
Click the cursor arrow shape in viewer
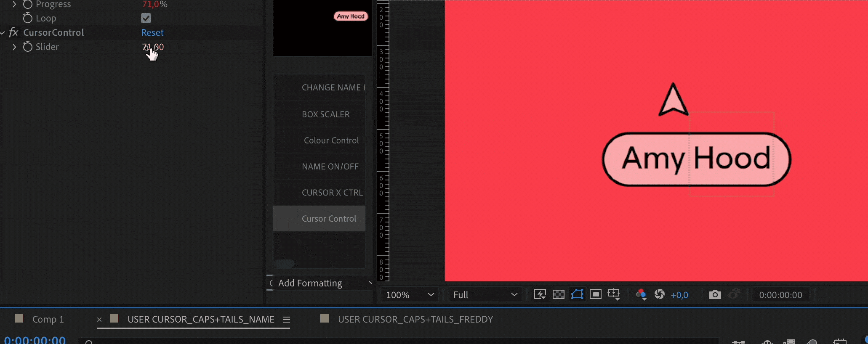point(674,99)
